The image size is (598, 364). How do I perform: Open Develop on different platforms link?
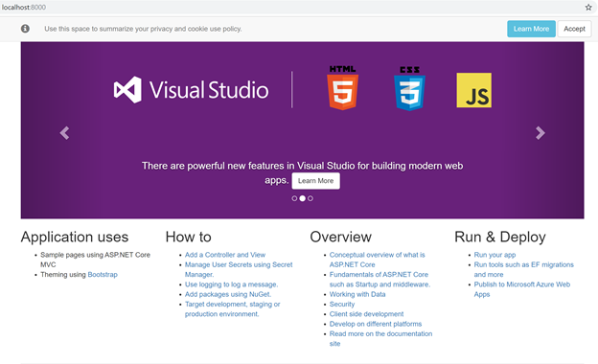376,324
